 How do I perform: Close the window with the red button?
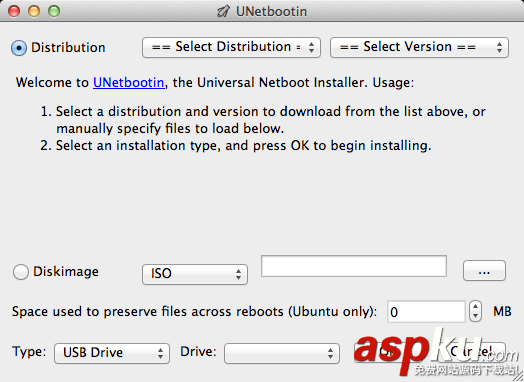tap(14, 11)
